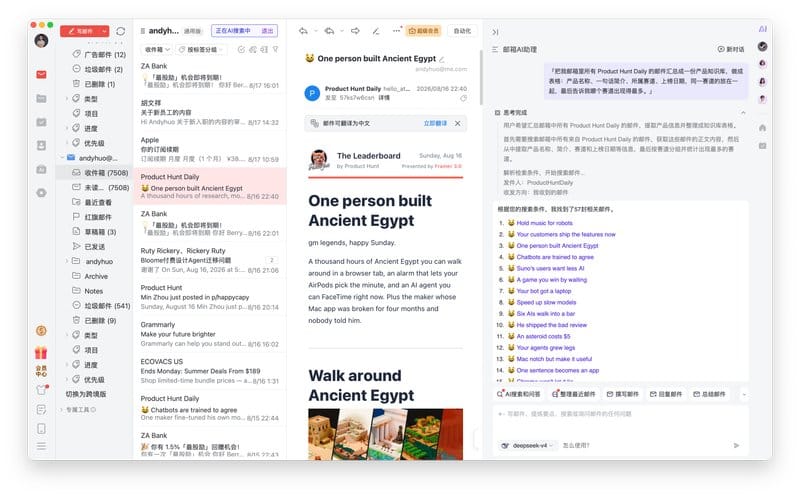This screenshot has width=800, height=497.
Task: Open the 收件箱 dropdown above mail list
Action: (157, 49)
